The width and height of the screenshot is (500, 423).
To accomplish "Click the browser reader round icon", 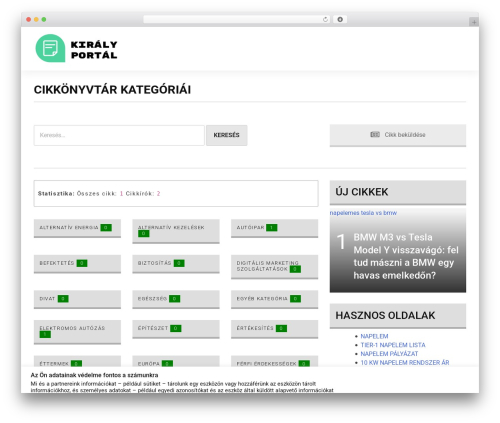I will tap(340, 20).
